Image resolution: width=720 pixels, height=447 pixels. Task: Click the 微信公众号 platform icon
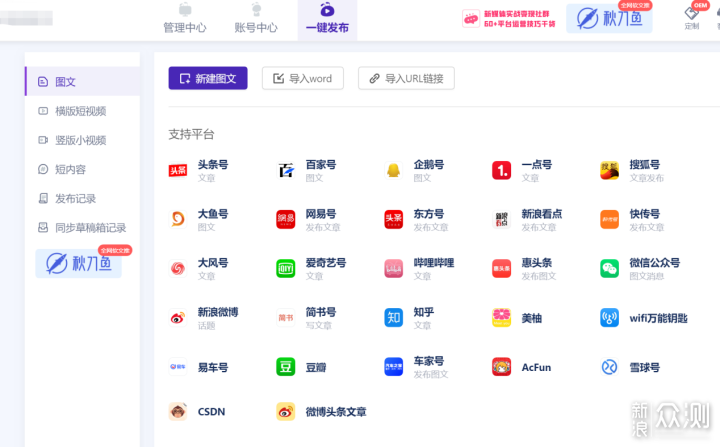(x=609, y=268)
